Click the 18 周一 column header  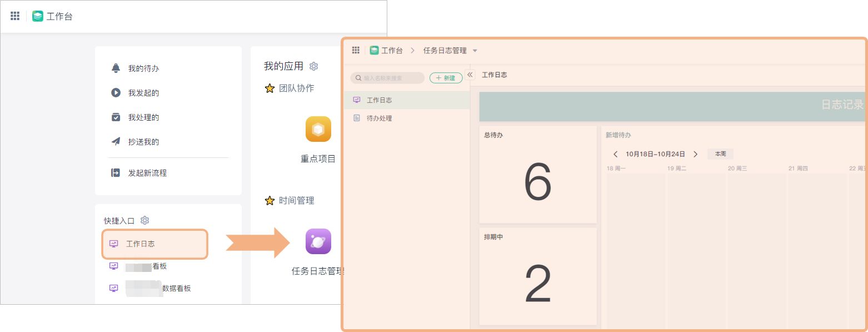pyautogui.click(x=616, y=168)
